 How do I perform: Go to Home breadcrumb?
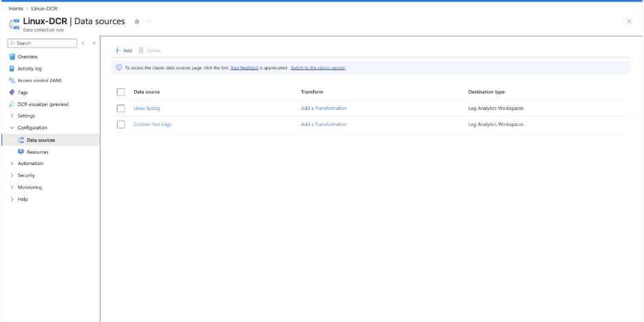16,9
